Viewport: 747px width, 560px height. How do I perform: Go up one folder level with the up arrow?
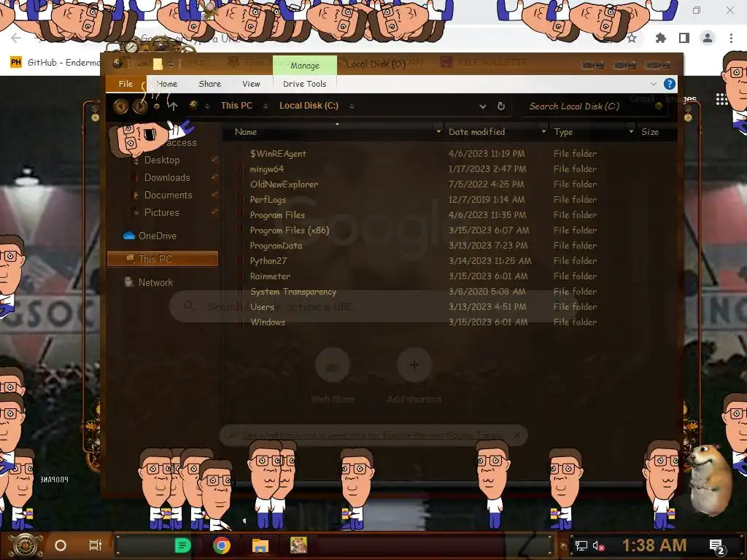[x=174, y=106]
